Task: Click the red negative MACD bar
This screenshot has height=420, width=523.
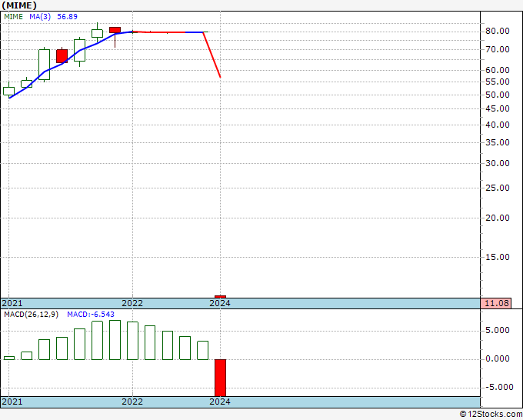Action: coord(220,378)
